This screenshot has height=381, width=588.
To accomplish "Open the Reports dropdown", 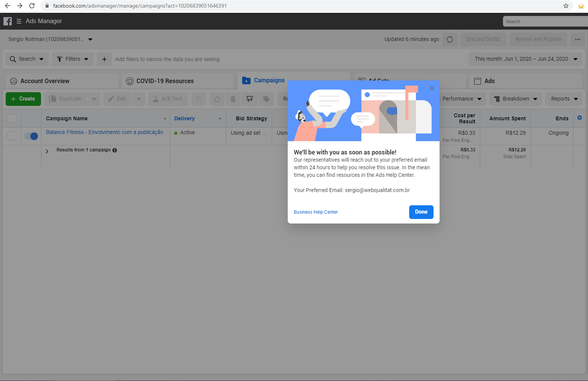I will tap(564, 99).
